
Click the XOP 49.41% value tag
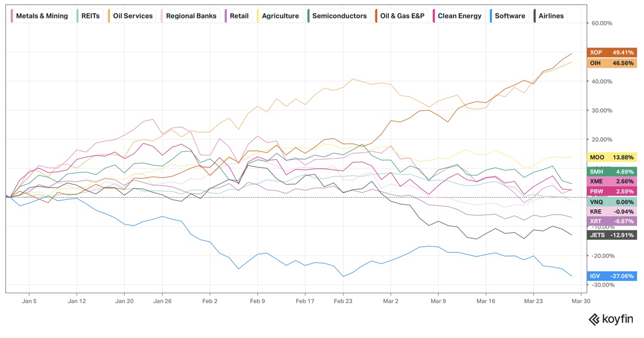tap(612, 53)
